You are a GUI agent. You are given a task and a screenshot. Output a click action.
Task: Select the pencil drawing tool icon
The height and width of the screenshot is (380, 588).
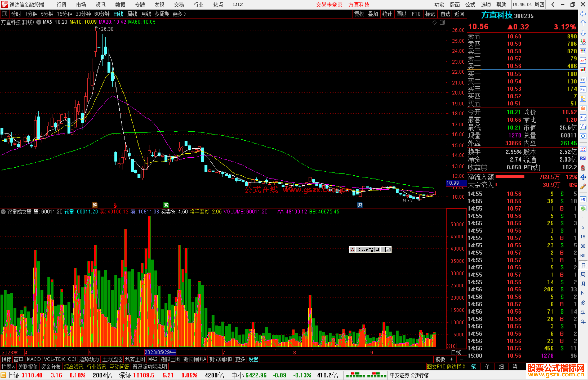(x=583, y=187)
